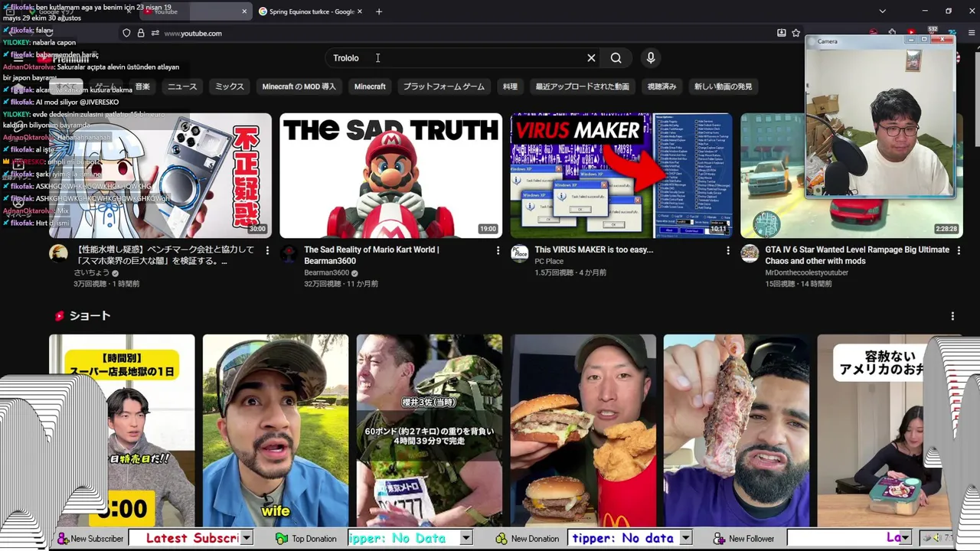This screenshot has width=980, height=551.
Task: Close the Spring Equinox turkce tab
Action: [x=360, y=11]
